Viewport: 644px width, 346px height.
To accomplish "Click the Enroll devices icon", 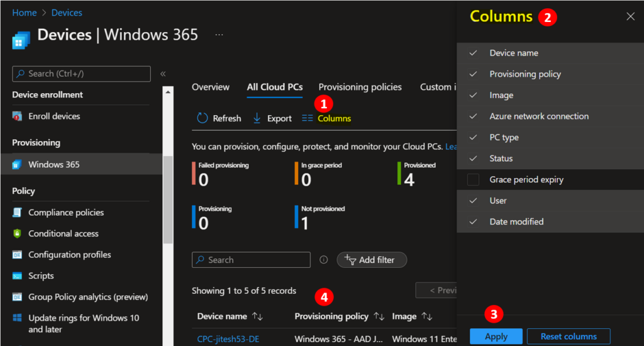I will point(17,116).
